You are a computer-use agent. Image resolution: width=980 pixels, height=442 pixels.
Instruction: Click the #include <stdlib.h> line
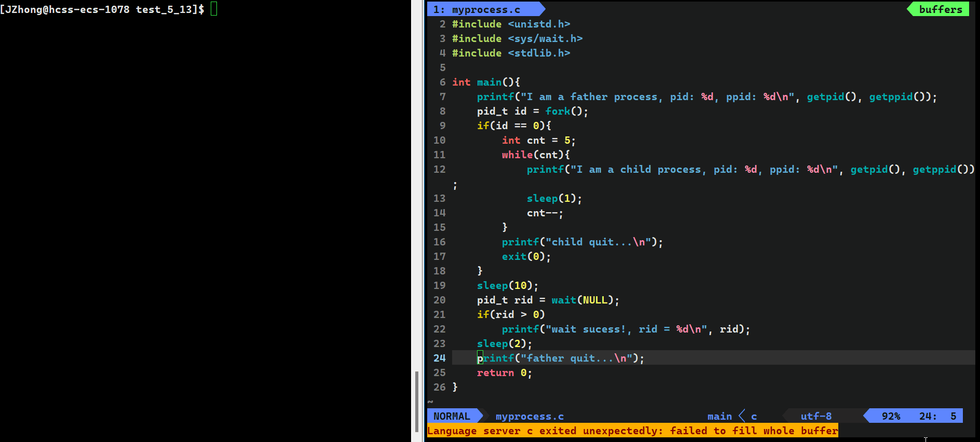click(511, 53)
